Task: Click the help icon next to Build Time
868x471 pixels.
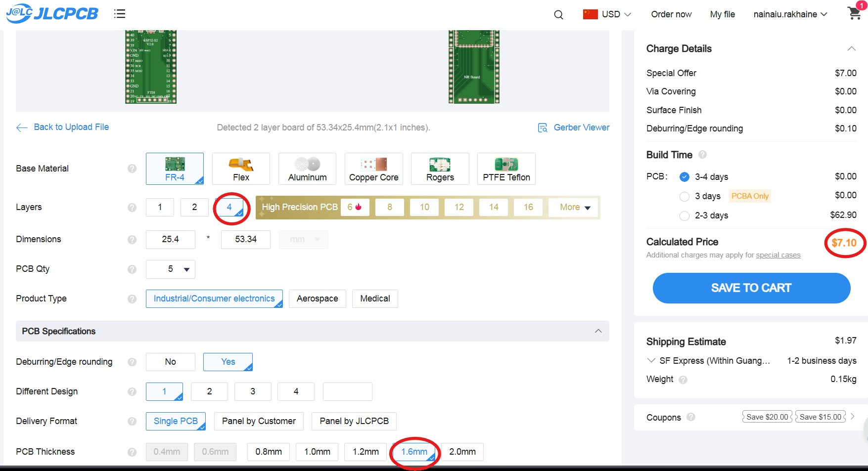Action: [x=702, y=155]
